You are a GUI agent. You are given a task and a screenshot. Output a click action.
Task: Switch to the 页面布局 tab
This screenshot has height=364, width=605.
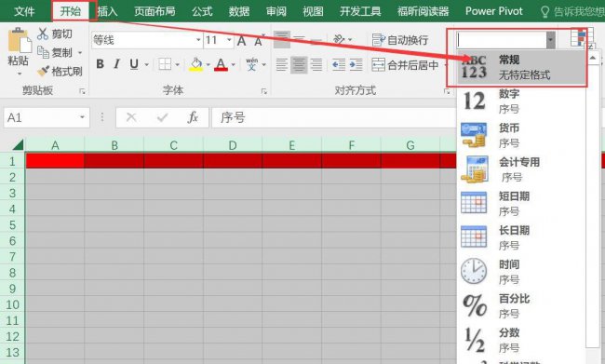click(x=155, y=11)
